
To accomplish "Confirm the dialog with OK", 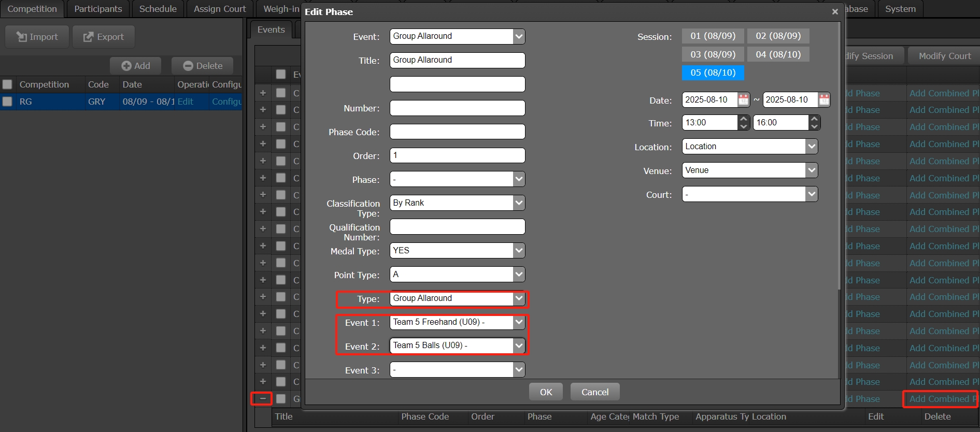I will pyautogui.click(x=546, y=392).
